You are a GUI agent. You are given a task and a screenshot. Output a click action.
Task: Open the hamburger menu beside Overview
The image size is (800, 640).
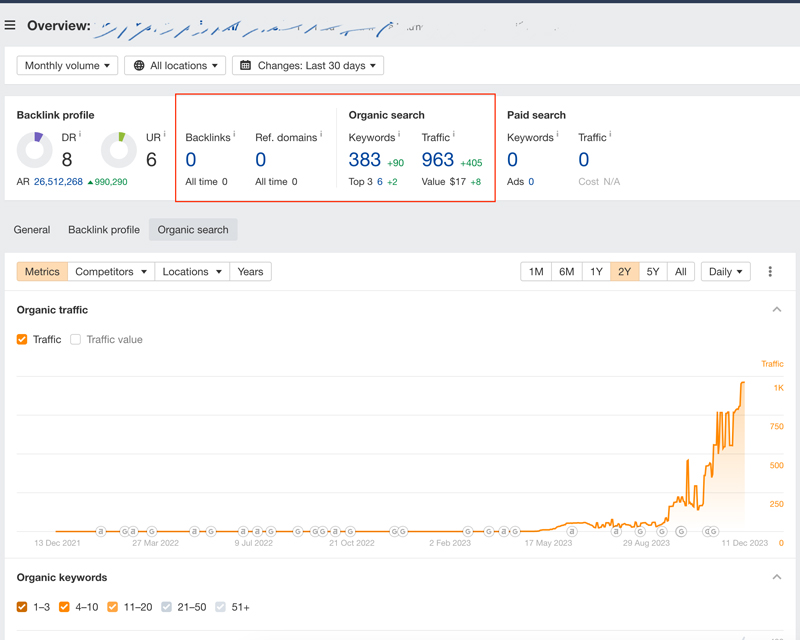(10, 25)
